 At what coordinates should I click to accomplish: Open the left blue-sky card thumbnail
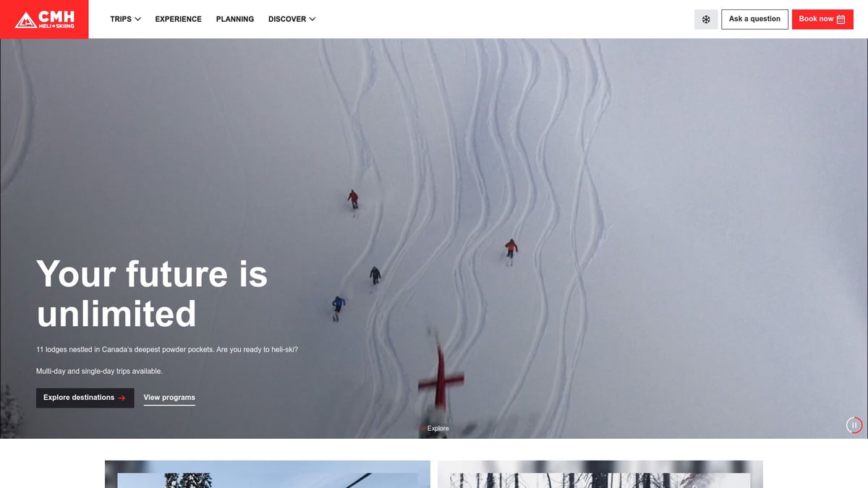point(268,474)
